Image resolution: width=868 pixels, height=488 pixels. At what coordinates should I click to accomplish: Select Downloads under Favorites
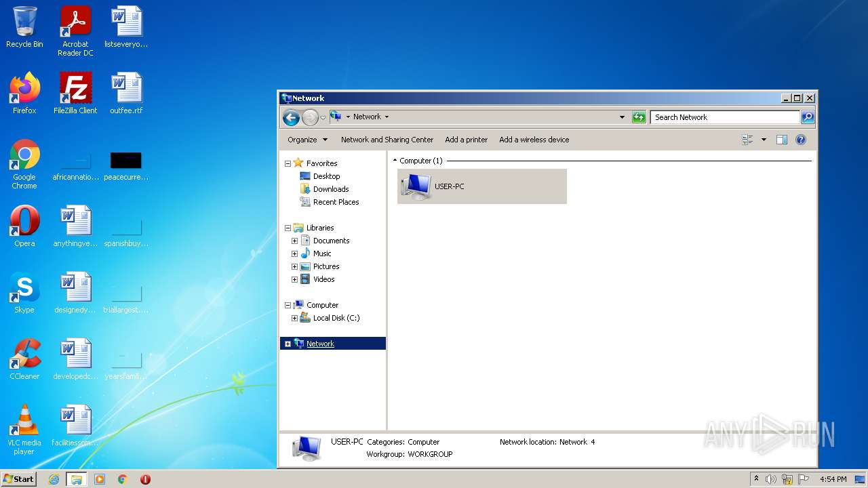click(x=331, y=189)
